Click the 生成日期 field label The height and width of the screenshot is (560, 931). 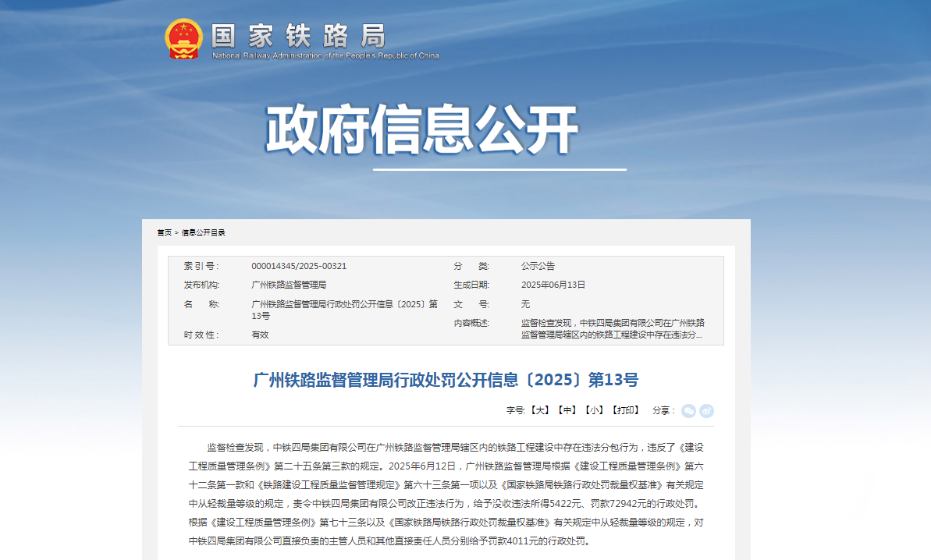click(471, 285)
